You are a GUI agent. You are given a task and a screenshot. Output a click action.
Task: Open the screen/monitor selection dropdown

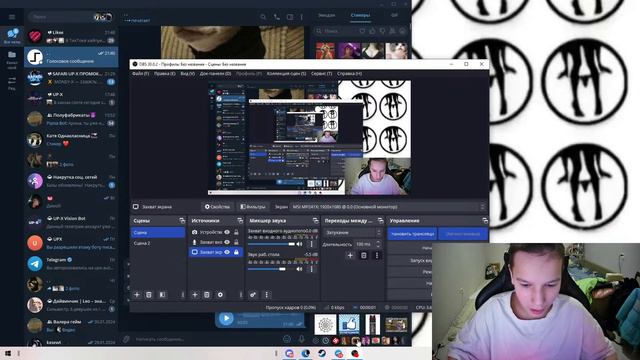tap(388, 207)
